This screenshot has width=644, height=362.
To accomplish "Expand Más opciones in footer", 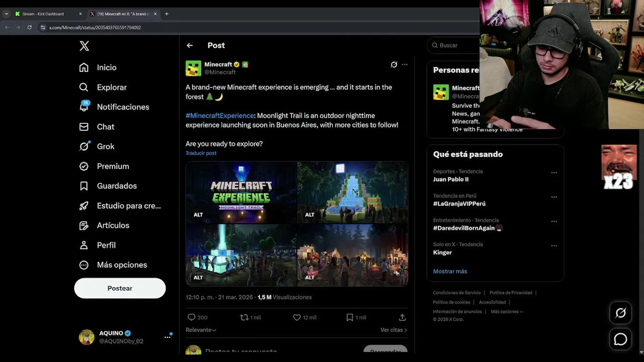I will click(507, 312).
